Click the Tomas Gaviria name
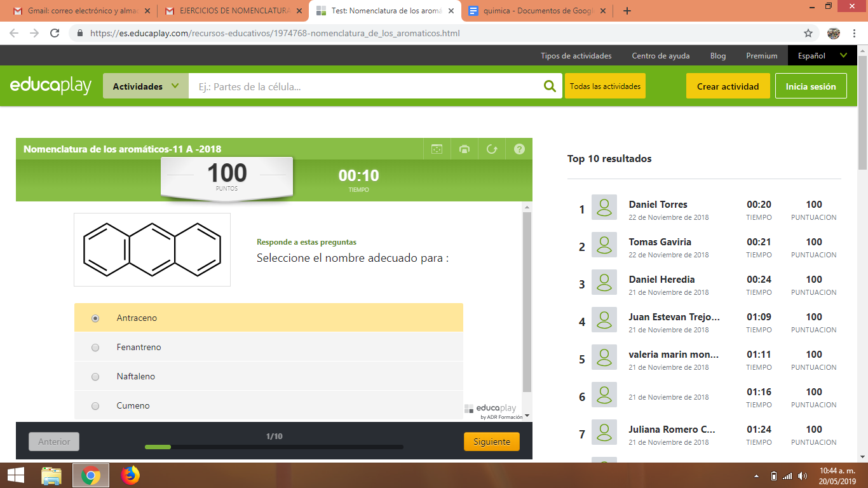The image size is (868, 488). 660,242
